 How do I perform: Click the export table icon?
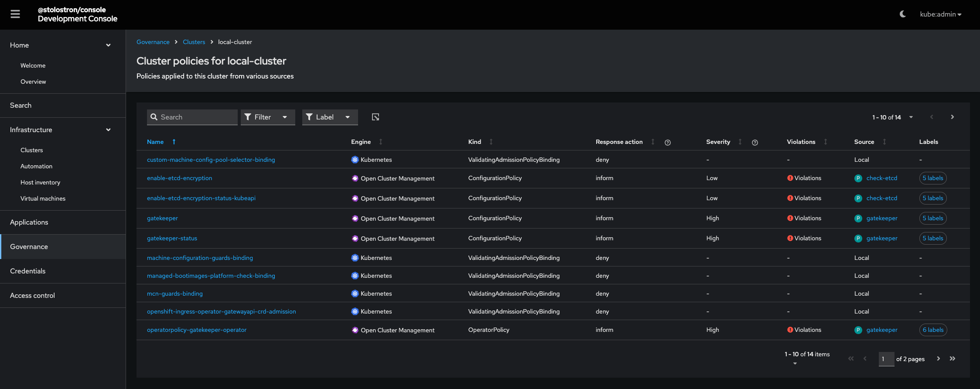coord(376,117)
